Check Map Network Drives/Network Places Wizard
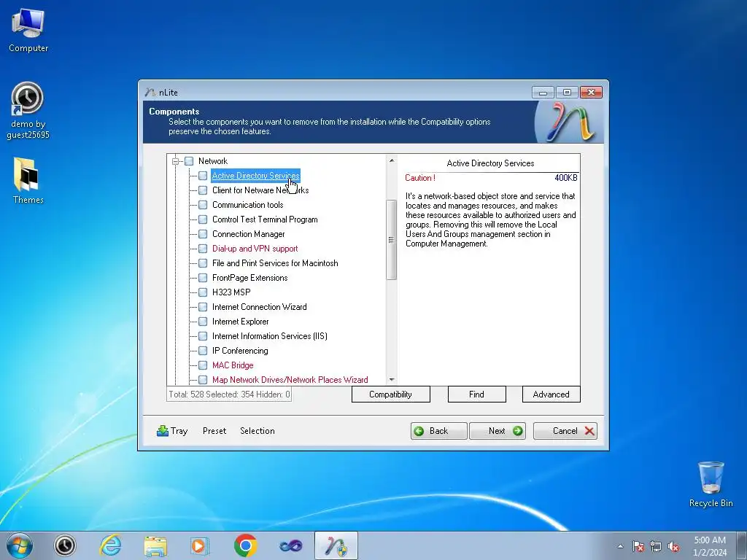 [203, 380]
